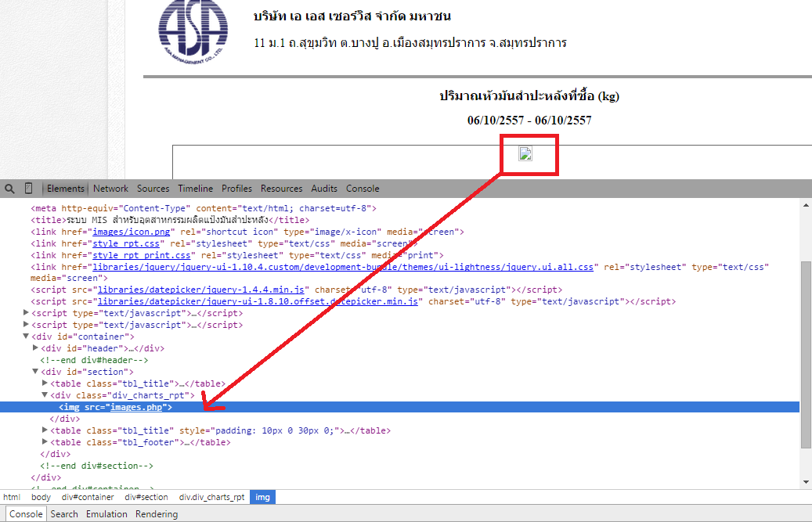
Task: Click the company address line starting with 11
Action: click(x=410, y=43)
